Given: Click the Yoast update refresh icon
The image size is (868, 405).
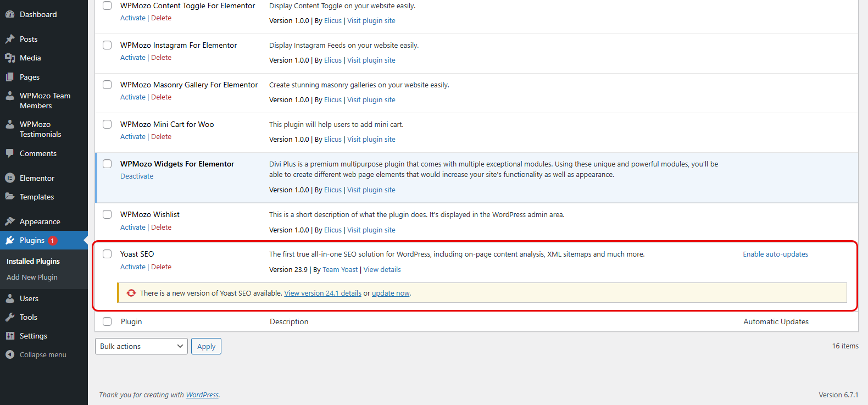Looking at the screenshot, I should pyautogui.click(x=131, y=293).
